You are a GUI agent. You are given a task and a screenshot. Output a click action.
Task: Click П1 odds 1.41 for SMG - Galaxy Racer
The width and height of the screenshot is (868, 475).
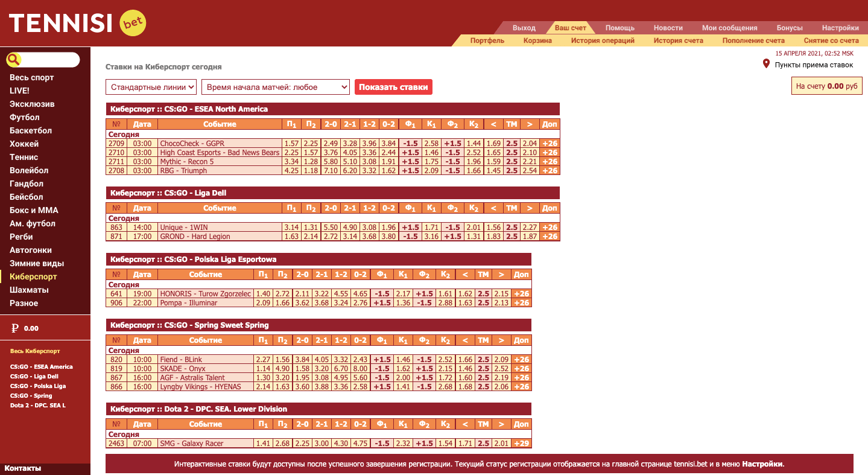pos(263,444)
